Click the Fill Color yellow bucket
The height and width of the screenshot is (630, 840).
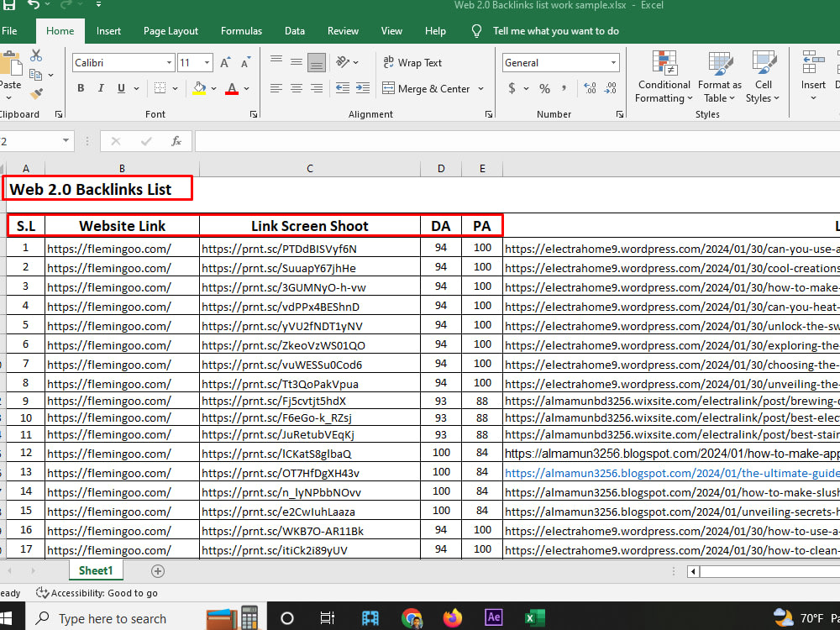pos(199,88)
